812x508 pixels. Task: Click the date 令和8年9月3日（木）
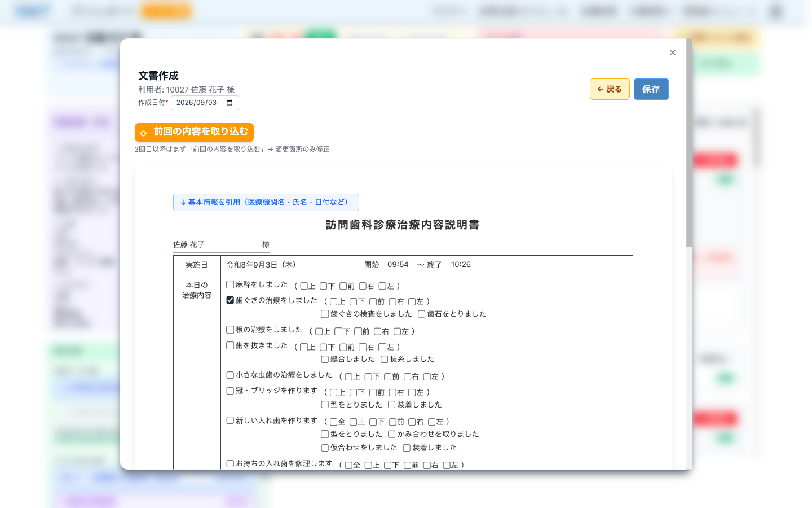pyautogui.click(x=261, y=265)
